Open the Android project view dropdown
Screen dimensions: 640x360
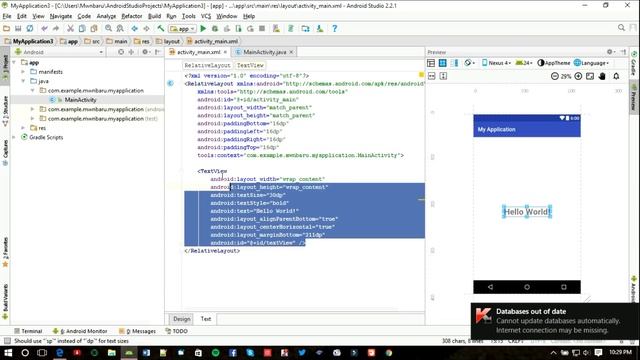[60, 52]
